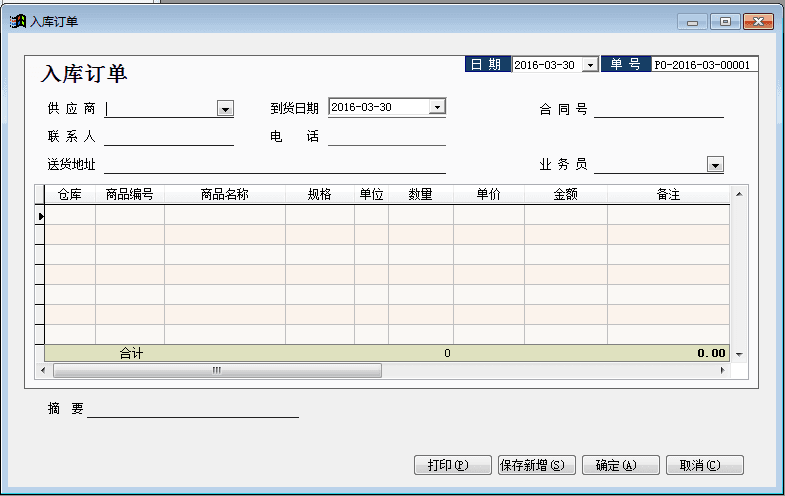This screenshot has height=496, width=785.
Task: Click the 摘要 summary input field
Action: click(193, 409)
